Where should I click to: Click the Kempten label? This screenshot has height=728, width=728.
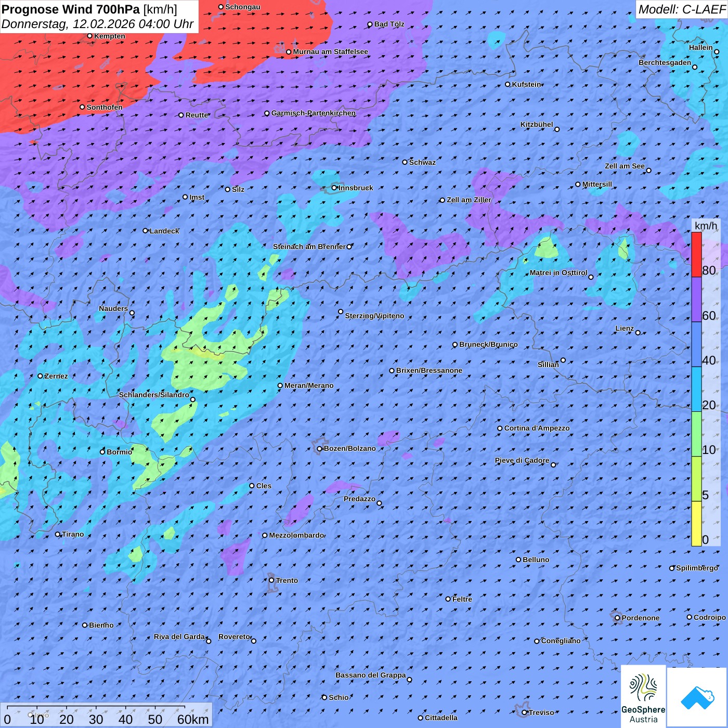pos(110,36)
